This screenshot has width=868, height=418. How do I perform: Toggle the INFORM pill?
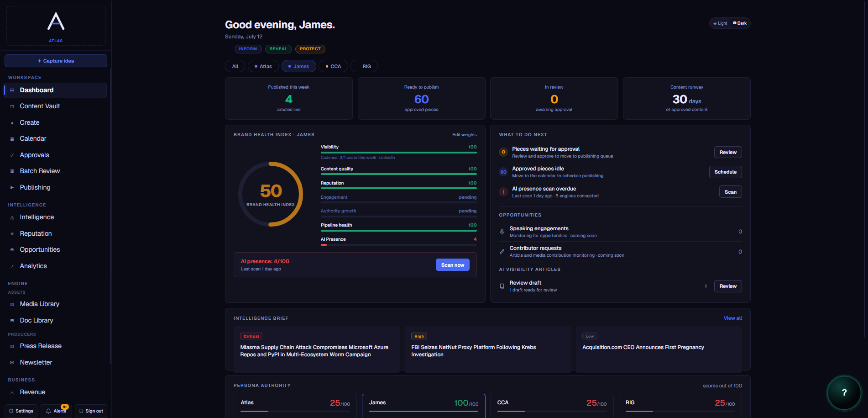click(248, 49)
